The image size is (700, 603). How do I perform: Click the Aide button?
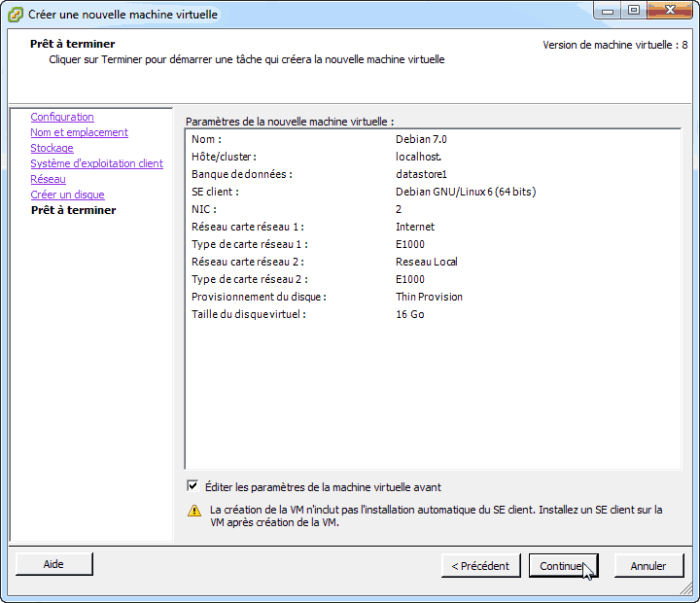[x=53, y=564]
